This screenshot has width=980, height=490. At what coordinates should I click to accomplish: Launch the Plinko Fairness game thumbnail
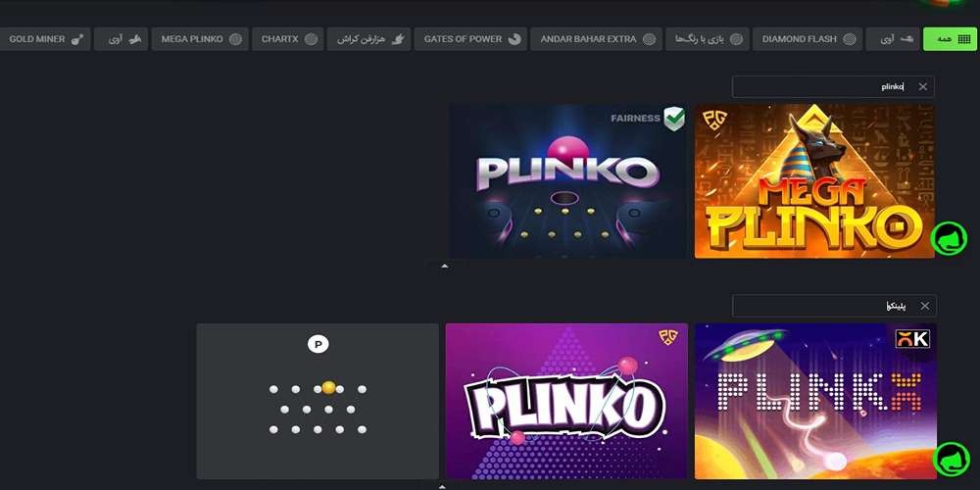567,181
